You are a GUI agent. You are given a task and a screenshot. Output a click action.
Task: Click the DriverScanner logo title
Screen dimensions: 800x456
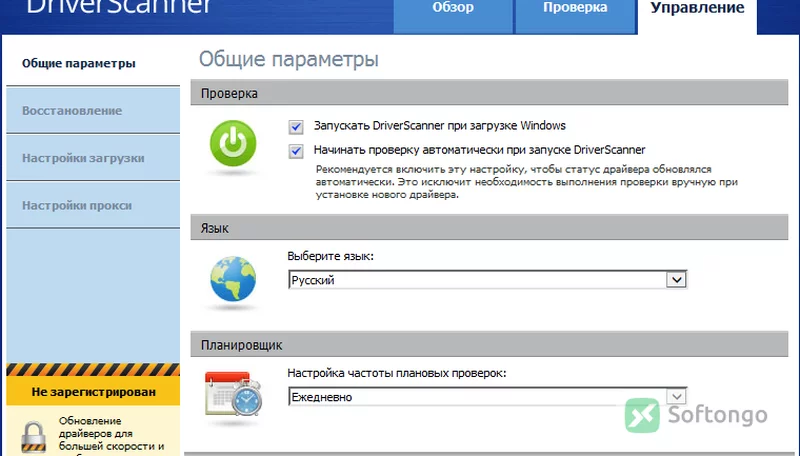(118, 7)
